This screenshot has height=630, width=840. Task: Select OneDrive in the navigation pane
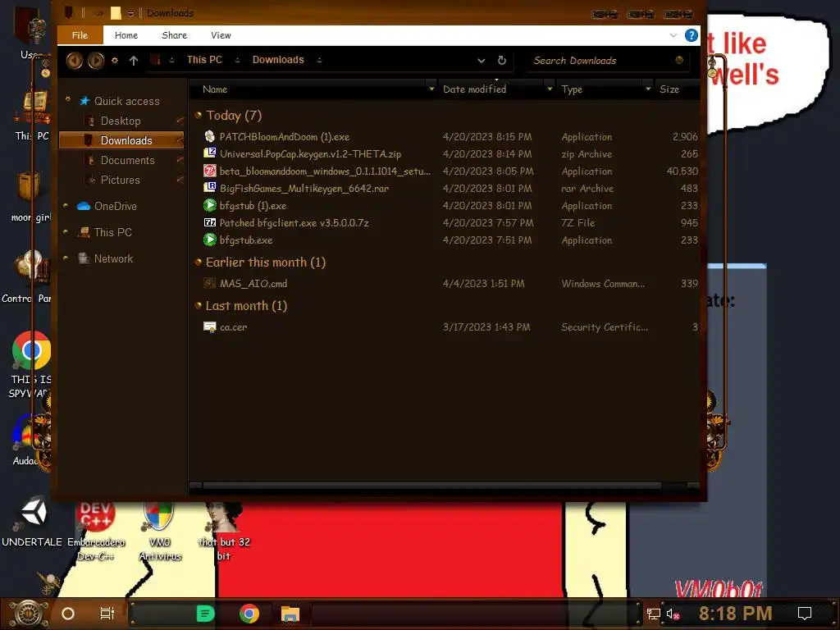[x=115, y=206]
